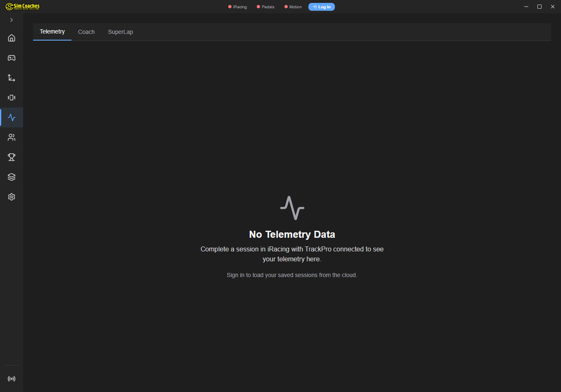Screen dimensions: 561x392
Task: Toggle the Pedals connection status indicator
Action: click(265, 7)
